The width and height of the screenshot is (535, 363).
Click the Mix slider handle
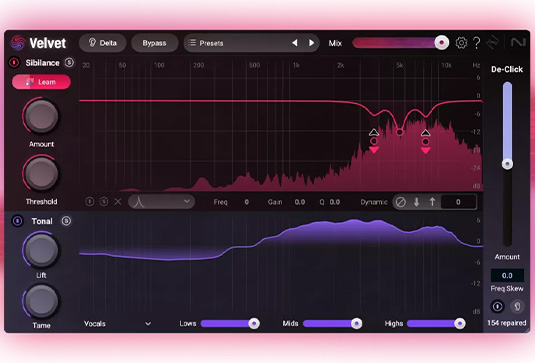[442, 43]
